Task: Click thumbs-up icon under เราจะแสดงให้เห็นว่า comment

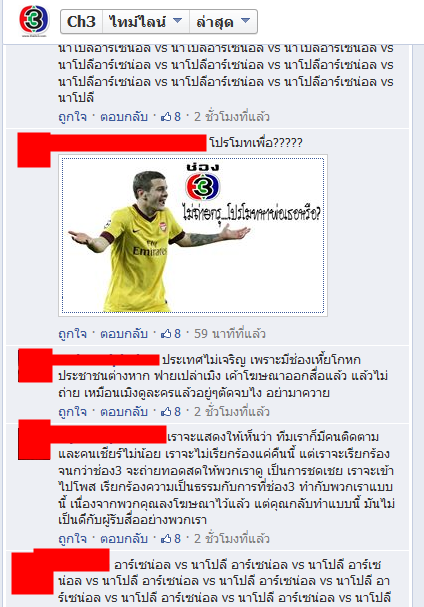Action: pos(166,538)
